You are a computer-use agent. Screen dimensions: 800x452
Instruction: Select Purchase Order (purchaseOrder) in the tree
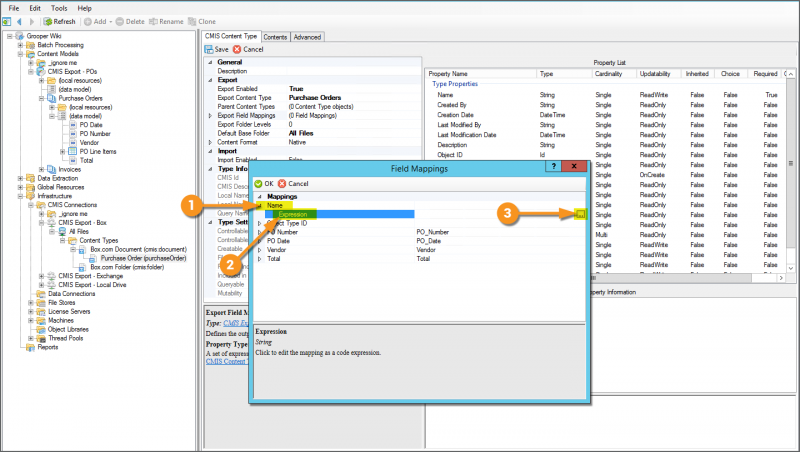coord(143,259)
